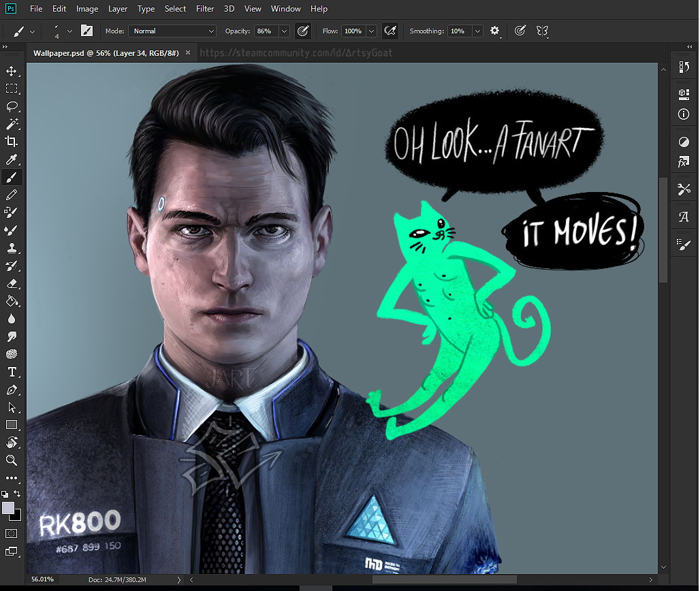Select the Path Selection tool
Image resolution: width=700 pixels, height=591 pixels.
point(11,407)
